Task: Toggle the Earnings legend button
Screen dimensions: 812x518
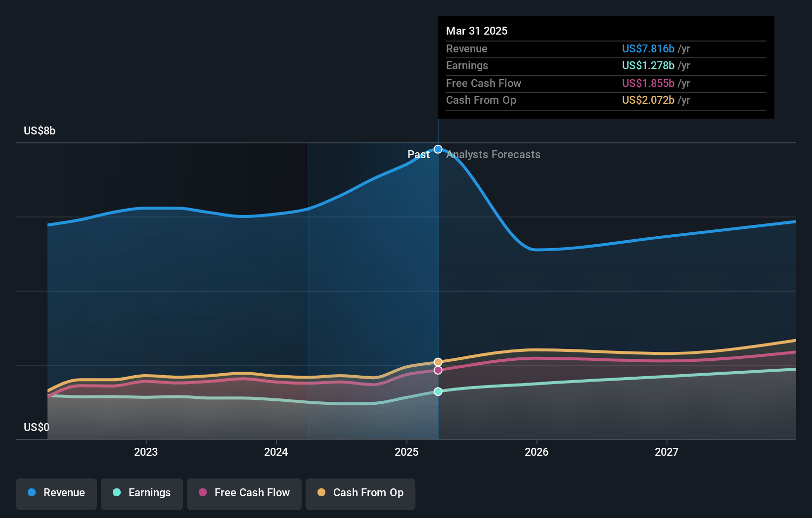Action: (x=142, y=494)
